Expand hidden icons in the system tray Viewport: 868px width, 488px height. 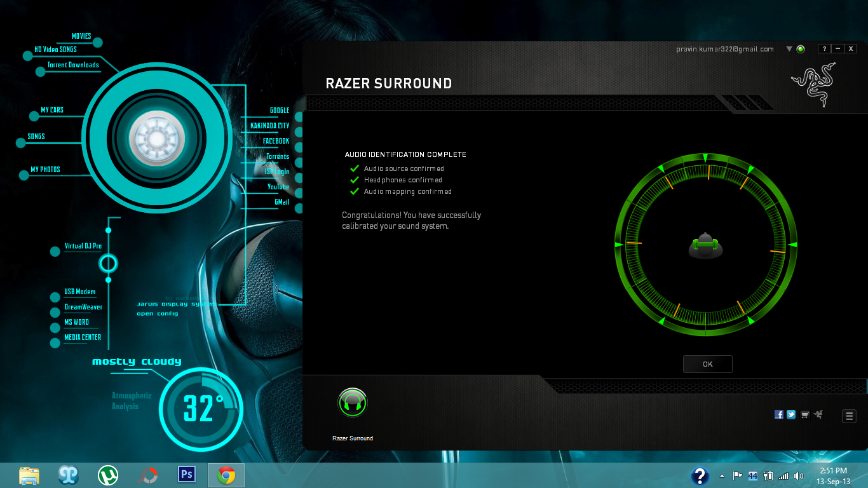pyautogui.click(x=721, y=475)
